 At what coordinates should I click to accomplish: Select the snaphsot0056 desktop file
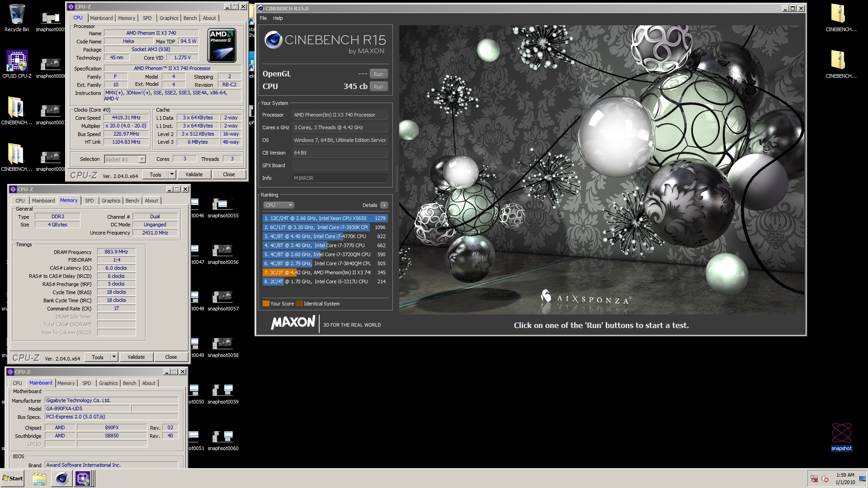(x=223, y=255)
